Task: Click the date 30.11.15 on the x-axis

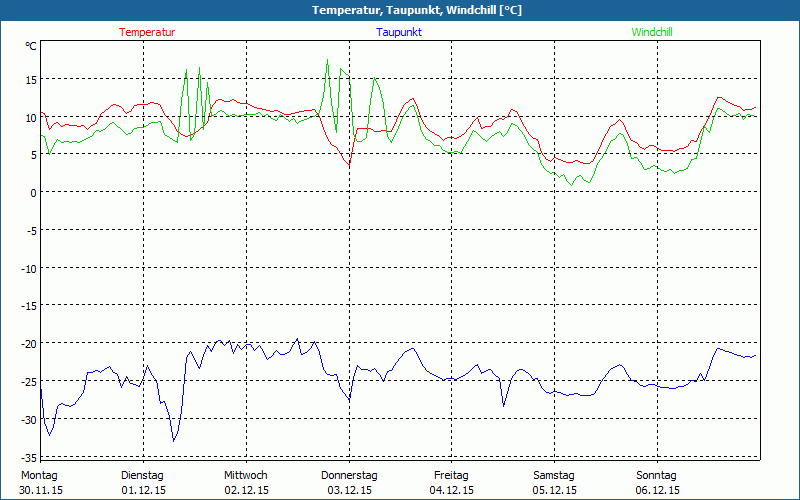Action: (x=41, y=490)
